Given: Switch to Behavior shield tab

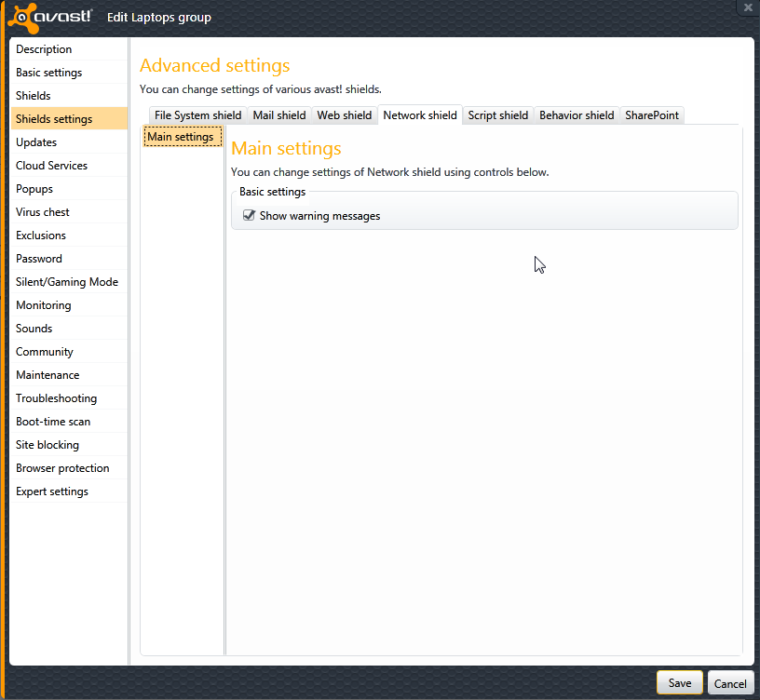Looking at the screenshot, I should click(x=577, y=115).
